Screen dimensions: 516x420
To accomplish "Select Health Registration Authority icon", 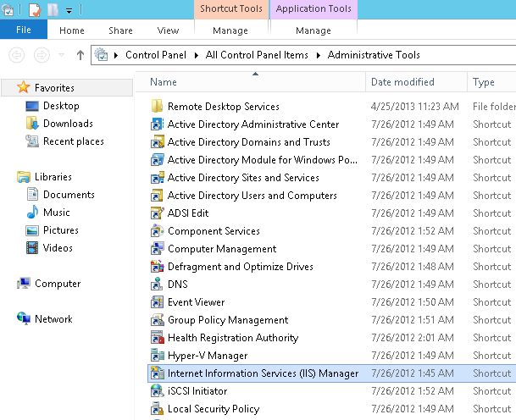I will [157, 337].
